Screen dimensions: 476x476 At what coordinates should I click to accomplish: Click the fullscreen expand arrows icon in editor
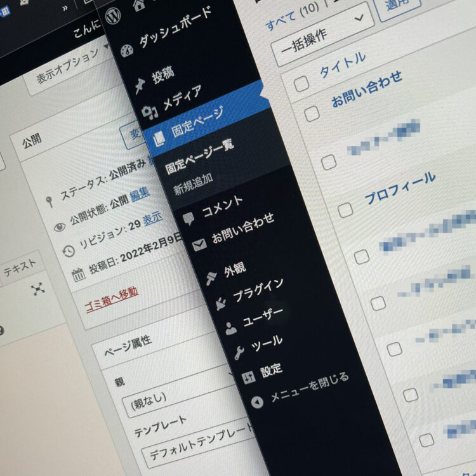pyautogui.click(x=38, y=289)
